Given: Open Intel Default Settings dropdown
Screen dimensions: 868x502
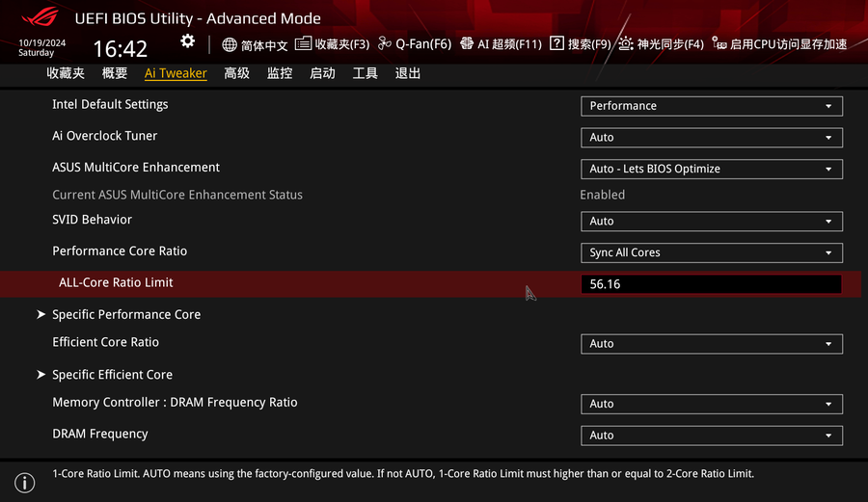Looking at the screenshot, I should point(712,106).
